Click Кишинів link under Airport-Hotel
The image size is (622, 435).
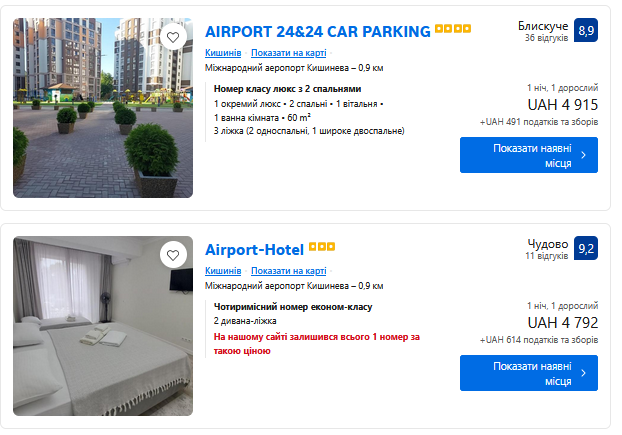(222, 271)
